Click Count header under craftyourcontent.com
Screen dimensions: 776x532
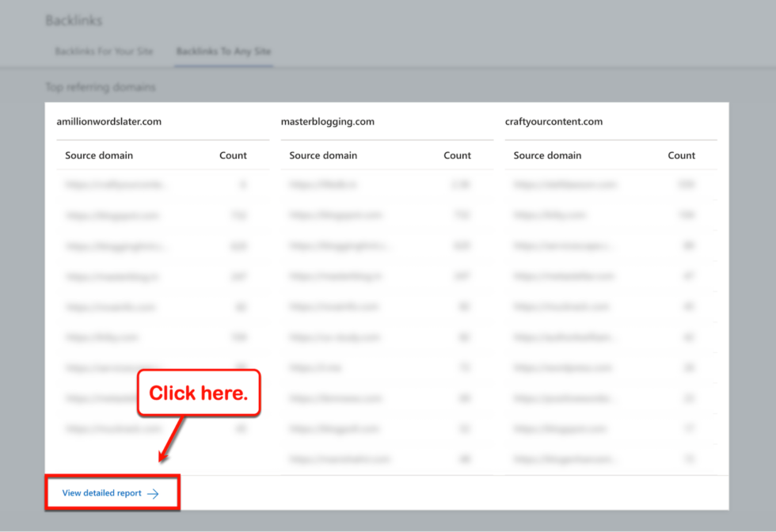[x=681, y=155]
